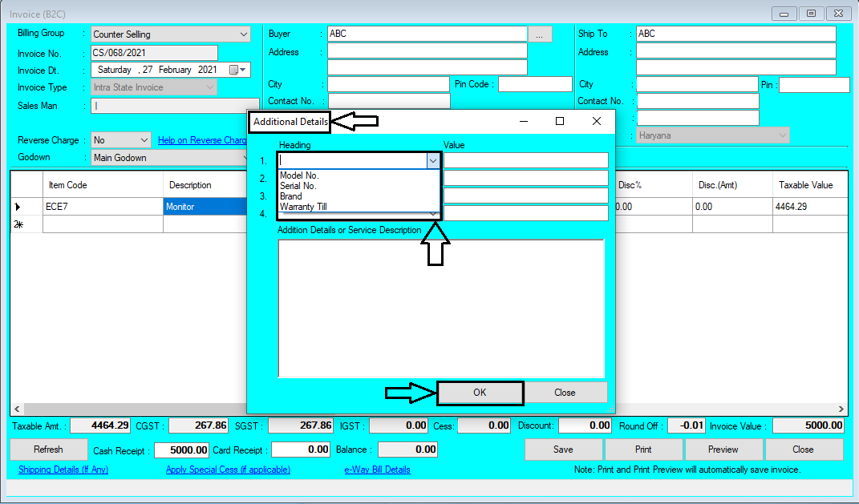Expand the Main Godown dropdown
This screenshot has height=504, width=859.
coord(242,157)
